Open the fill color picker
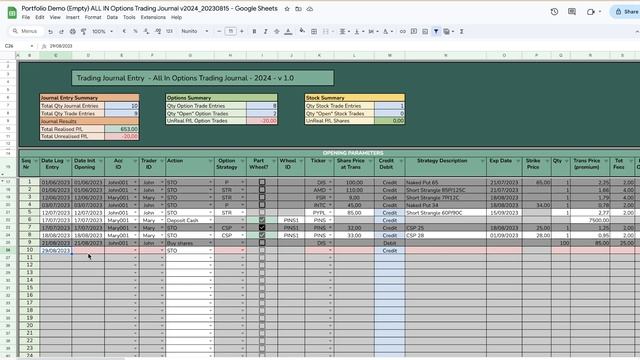The image size is (640, 360). (302, 31)
